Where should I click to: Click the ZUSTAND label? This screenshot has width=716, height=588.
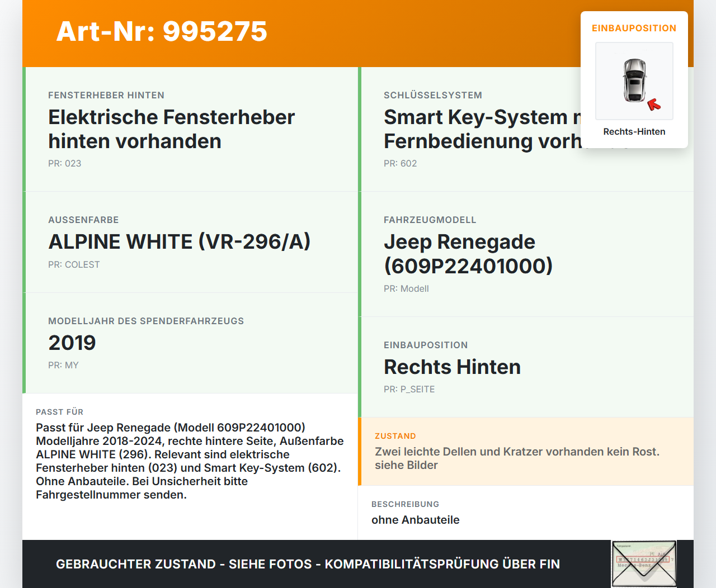point(395,436)
